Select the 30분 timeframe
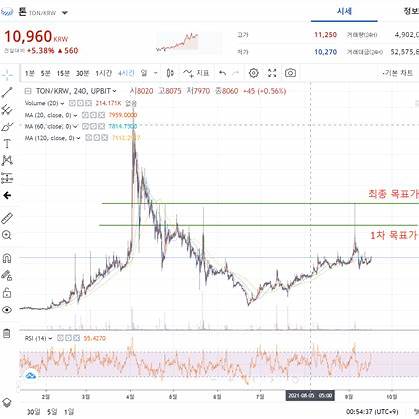This screenshot has height=419, width=419. tap(82, 73)
